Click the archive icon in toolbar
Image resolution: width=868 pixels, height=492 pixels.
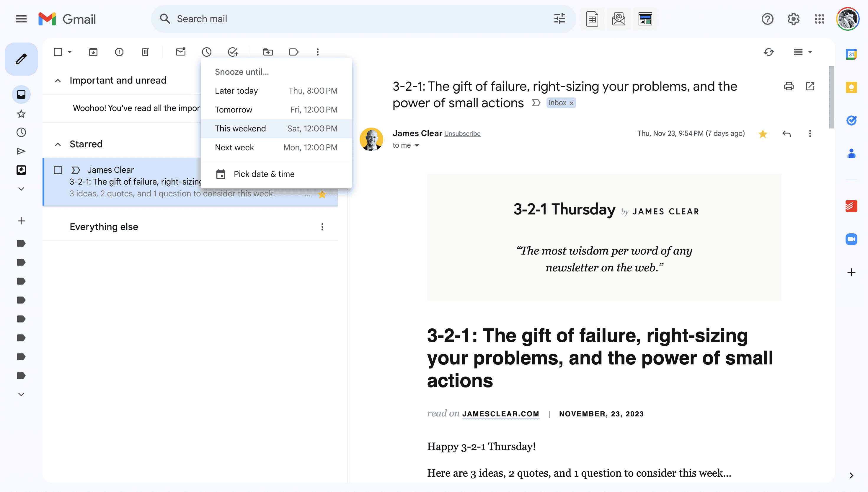92,52
